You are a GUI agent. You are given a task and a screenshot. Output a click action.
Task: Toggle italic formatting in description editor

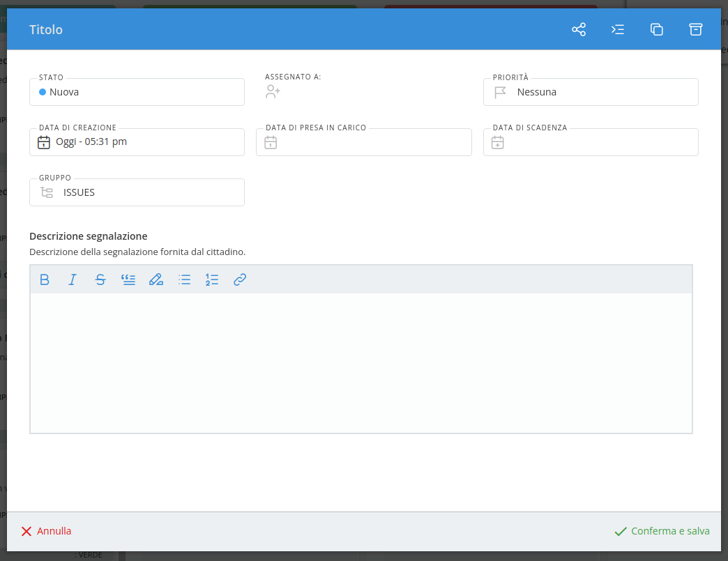[x=73, y=279]
